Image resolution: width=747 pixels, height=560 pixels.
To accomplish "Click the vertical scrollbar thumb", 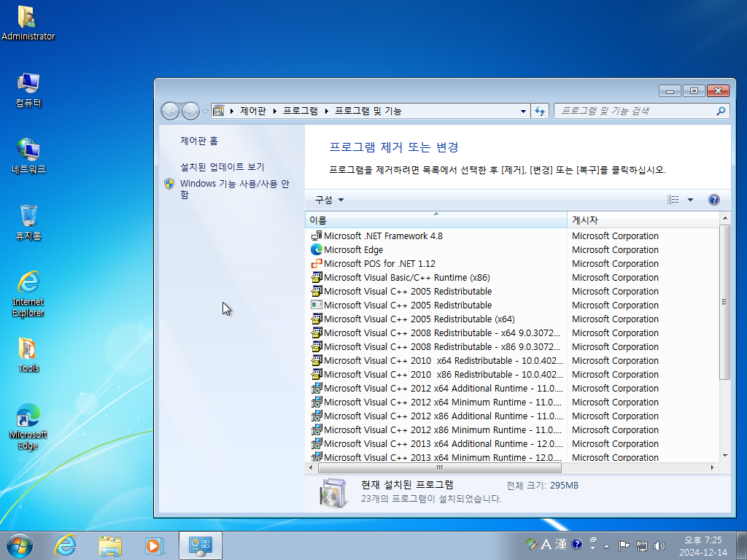I will (x=724, y=302).
